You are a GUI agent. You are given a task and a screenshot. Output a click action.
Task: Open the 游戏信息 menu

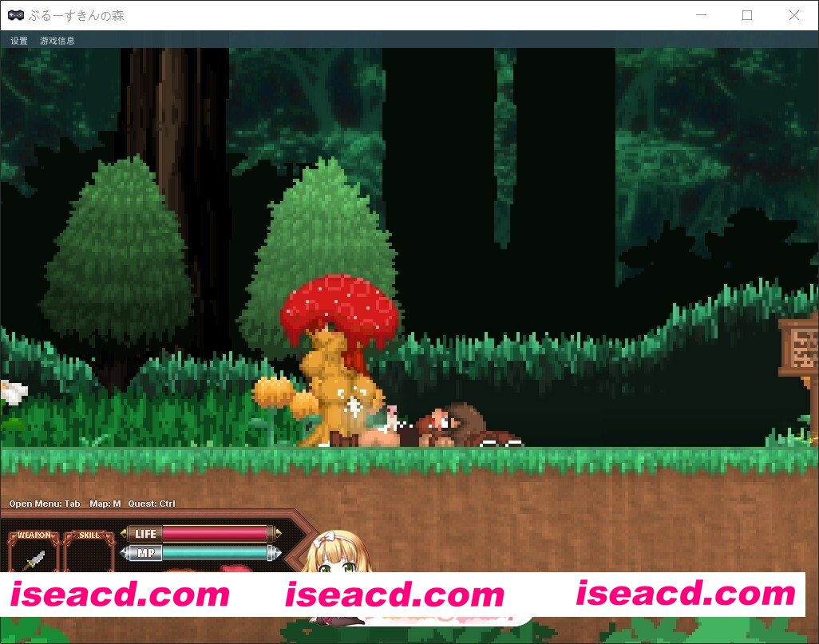click(x=57, y=40)
